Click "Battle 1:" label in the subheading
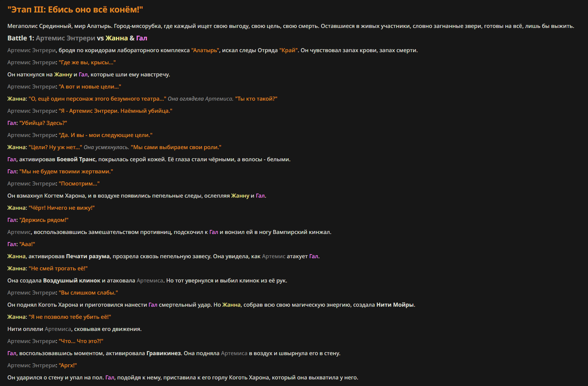This screenshot has width=588, height=386. point(21,38)
